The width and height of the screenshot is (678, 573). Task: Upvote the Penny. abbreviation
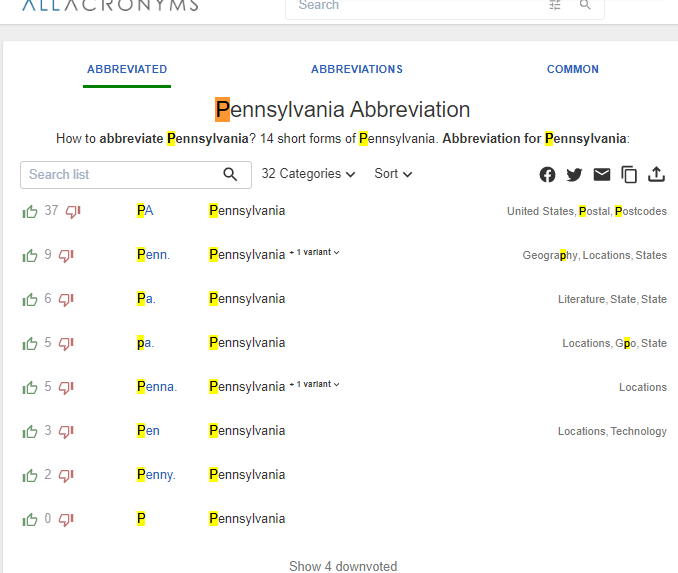pyautogui.click(x=30, y=476)
